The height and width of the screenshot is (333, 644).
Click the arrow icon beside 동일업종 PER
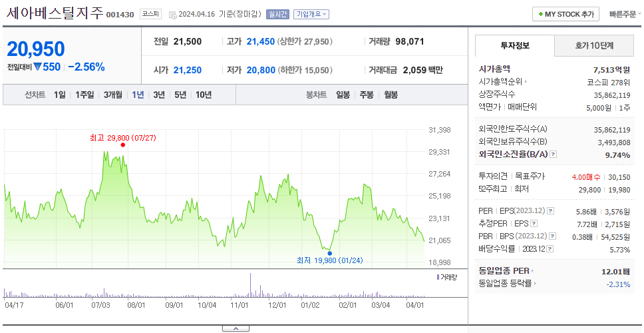[x=533, y=271]
